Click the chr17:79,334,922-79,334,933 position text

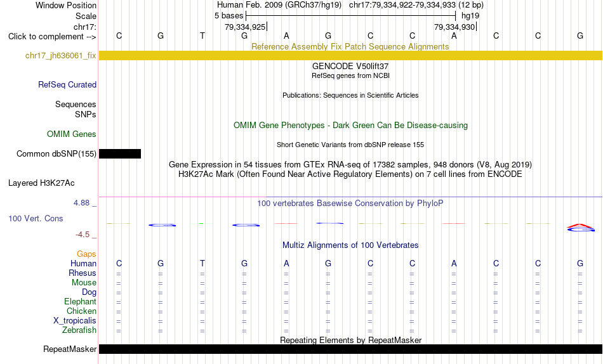pos(402,5)
